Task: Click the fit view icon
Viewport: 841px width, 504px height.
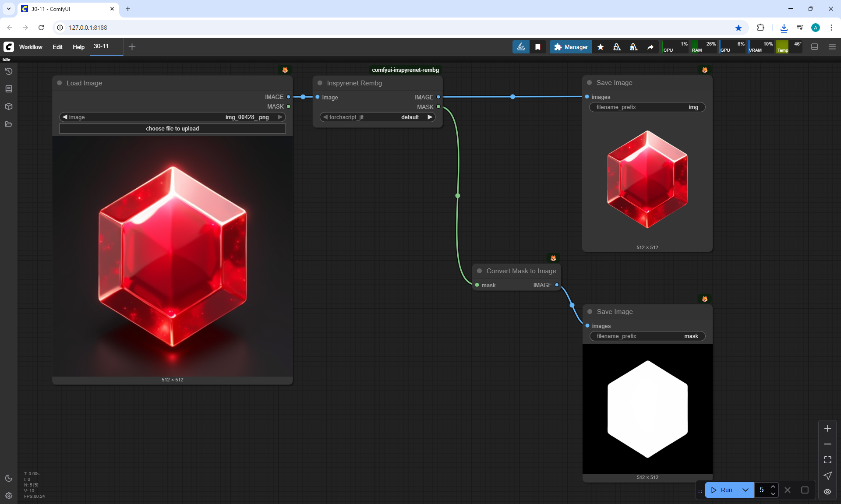Action: pos(827,460)
